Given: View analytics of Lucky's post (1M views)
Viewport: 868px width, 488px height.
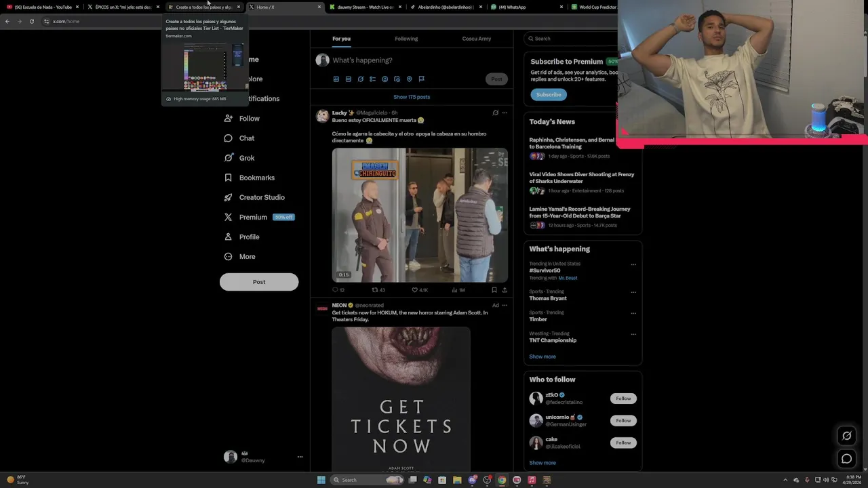Looking at the screenshot, I should pyautogui.click(x=458, y=290).
